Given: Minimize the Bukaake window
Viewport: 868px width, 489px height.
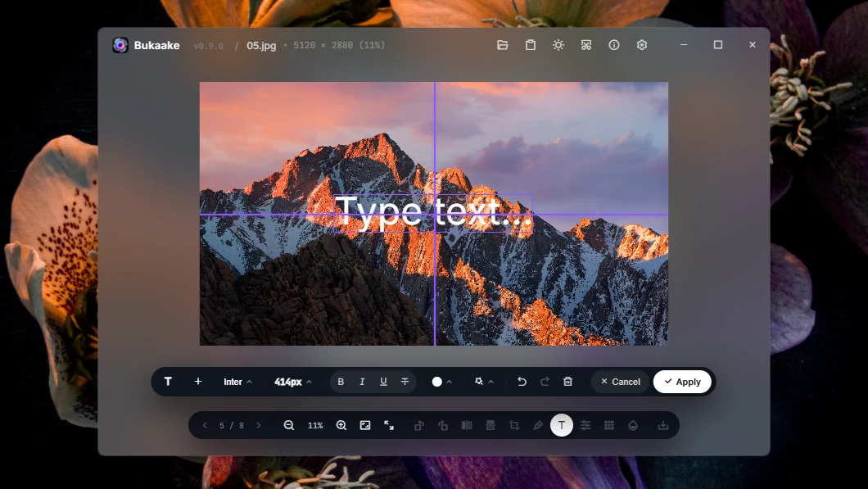Looking at the screenshot, I should tap(684, 45).
